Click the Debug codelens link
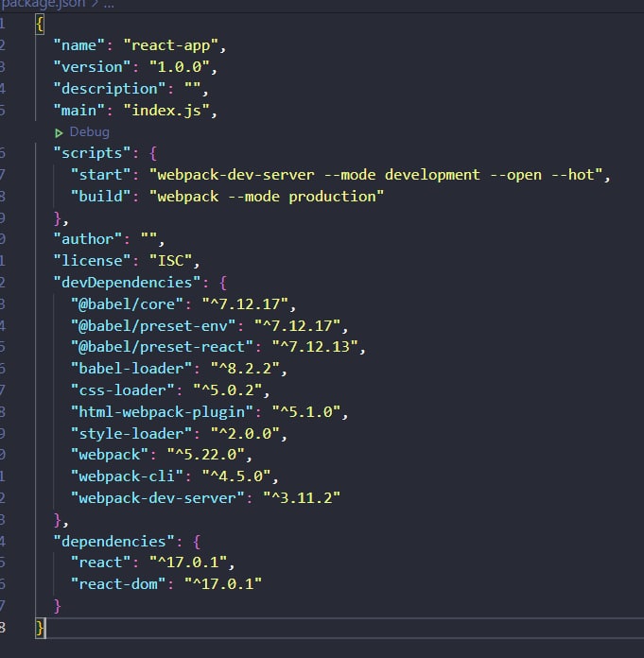Viewport: 644px width, 658px height. click(90, 131)
